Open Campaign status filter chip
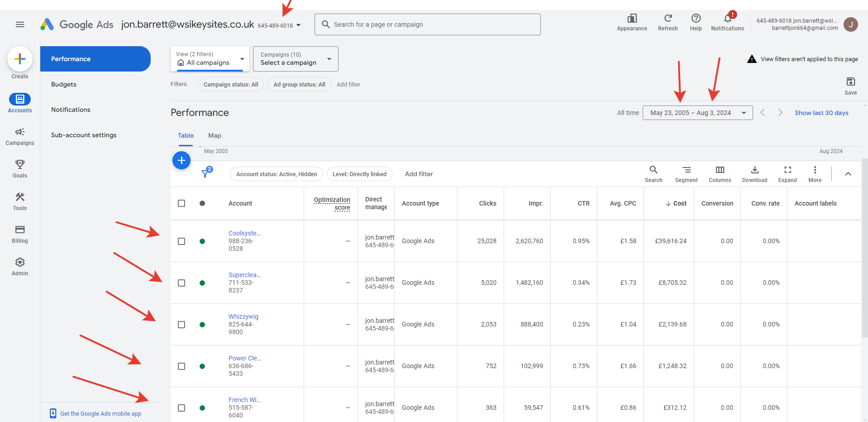This screenshot has height=422, width=868. 231,85
